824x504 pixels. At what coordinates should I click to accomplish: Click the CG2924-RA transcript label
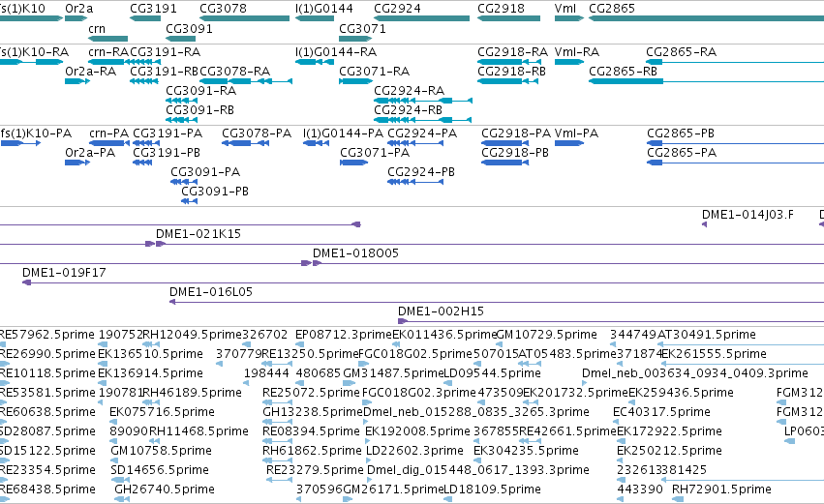(x=409, y=91)
